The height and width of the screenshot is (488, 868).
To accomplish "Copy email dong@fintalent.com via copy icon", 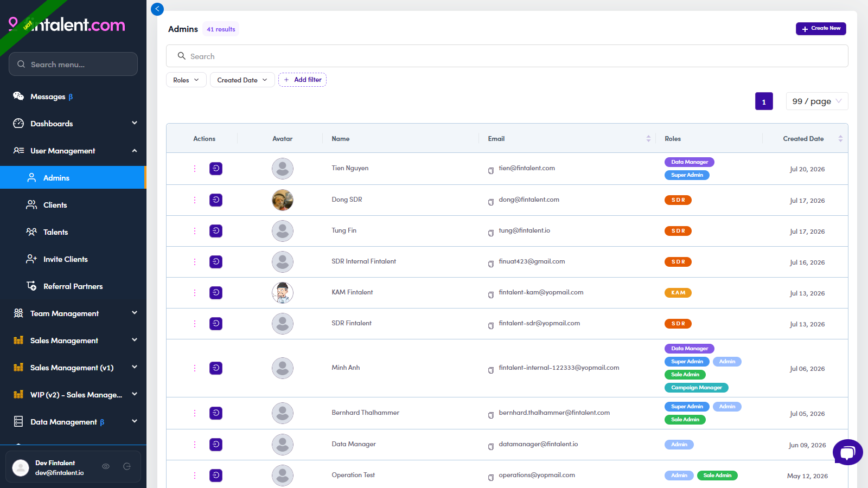I will [491, 202].
